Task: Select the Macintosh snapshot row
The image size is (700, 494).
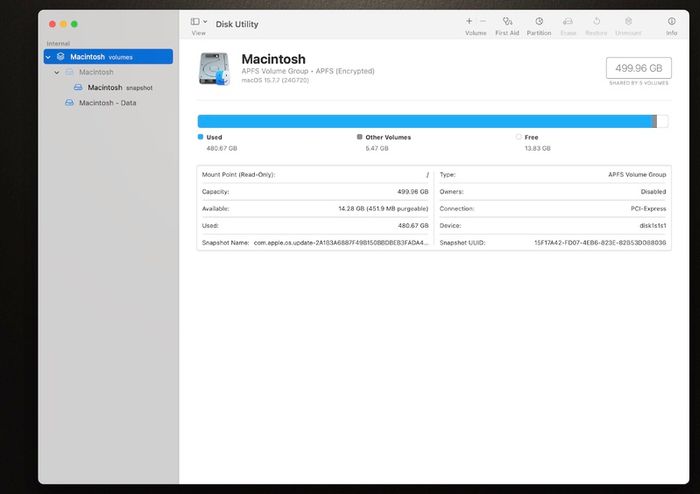Action: coord(108,87)
